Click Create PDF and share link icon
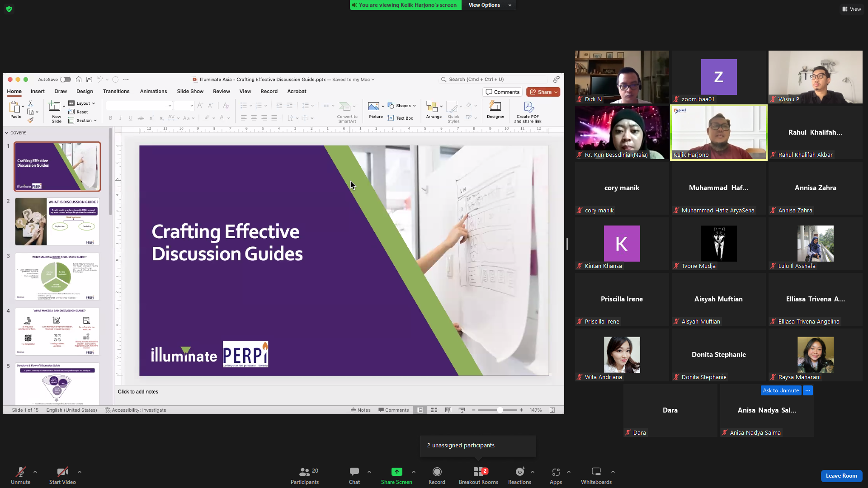The width and height of the screenshot is (868, 488). 528,107
